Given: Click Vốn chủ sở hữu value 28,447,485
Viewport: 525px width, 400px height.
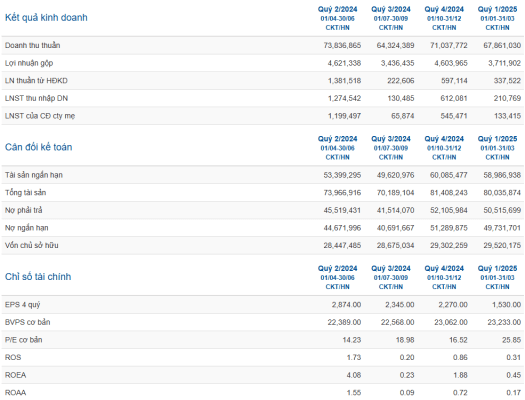Looking at the screenshot, I should coord(342,245).
